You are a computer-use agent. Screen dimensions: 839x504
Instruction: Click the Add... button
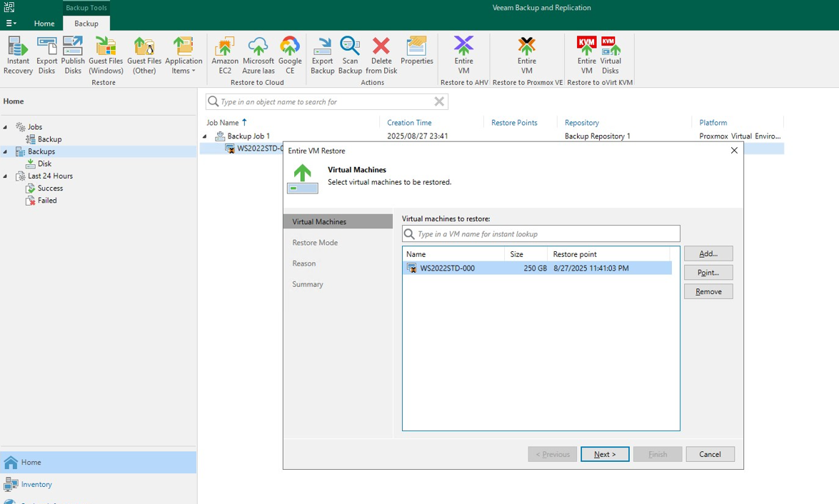(x=708, y=253)
